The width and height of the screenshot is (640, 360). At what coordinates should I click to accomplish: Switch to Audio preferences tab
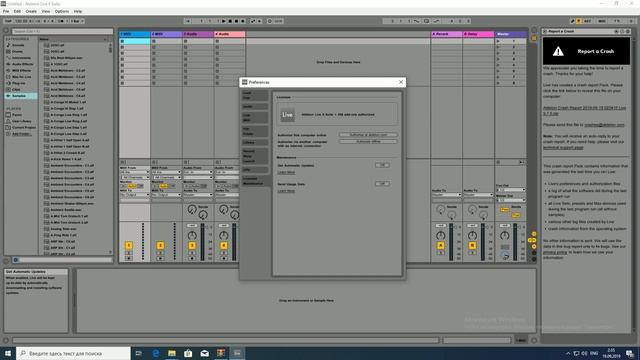[254, 107]
